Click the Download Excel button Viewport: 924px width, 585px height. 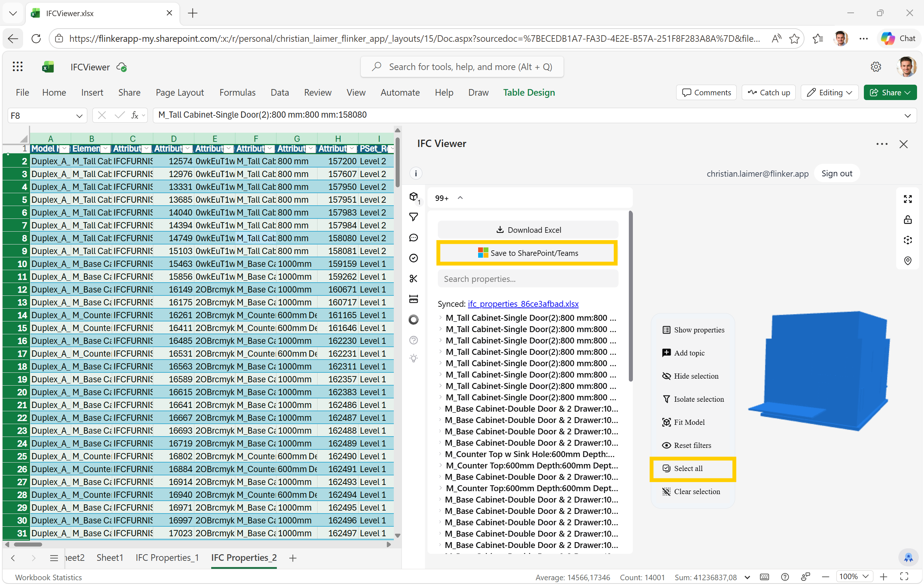tap(528, 229)
